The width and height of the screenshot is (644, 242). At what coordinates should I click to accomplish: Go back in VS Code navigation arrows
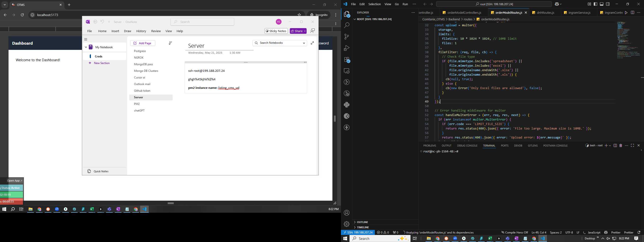coord(425,4)
